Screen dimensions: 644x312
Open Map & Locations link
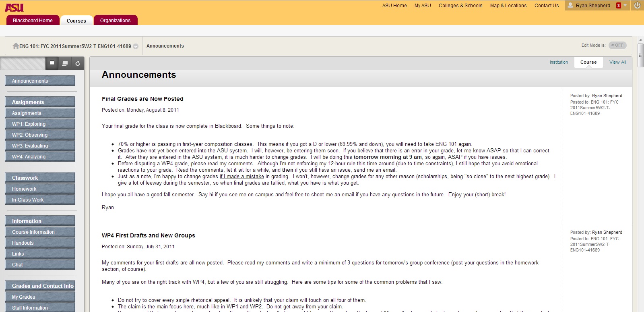(508, 6)
